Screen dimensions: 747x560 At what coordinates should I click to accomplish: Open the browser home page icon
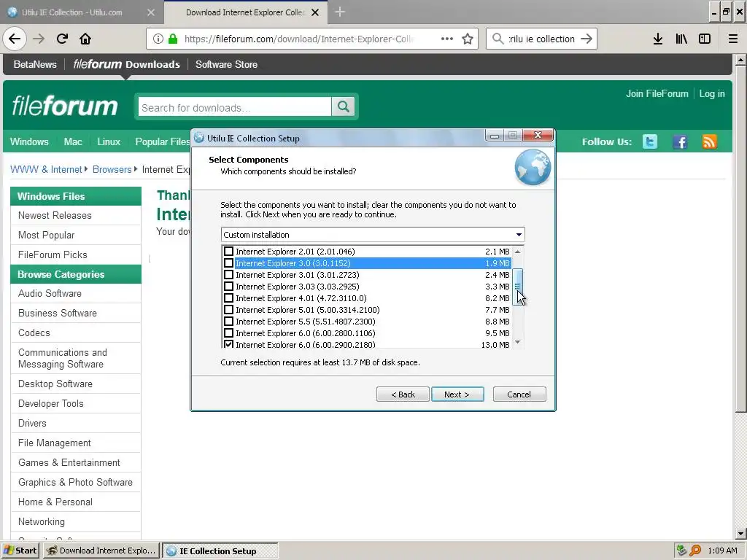[85, 39]
